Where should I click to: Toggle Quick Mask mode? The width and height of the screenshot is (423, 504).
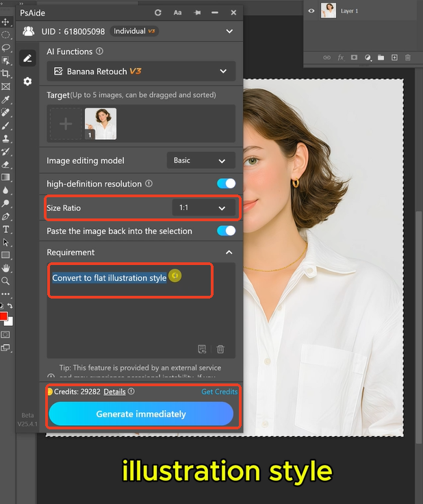[x=5, y=335]
